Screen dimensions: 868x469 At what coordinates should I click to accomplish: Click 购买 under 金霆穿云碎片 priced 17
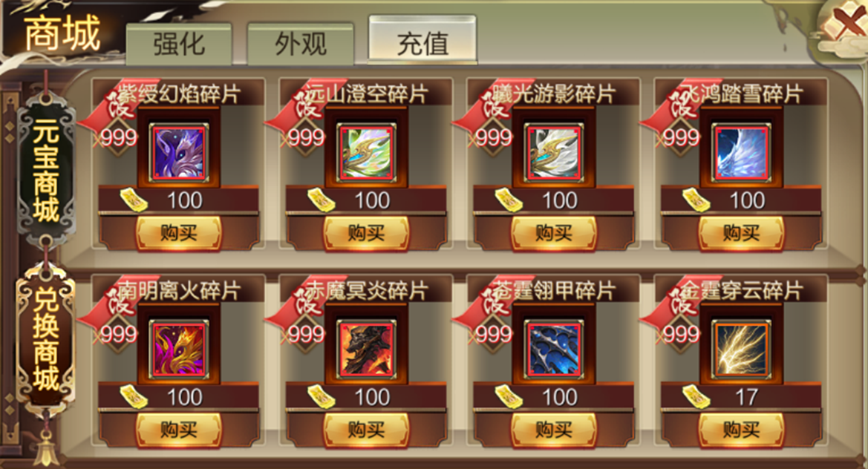click(x=741, y=430)
